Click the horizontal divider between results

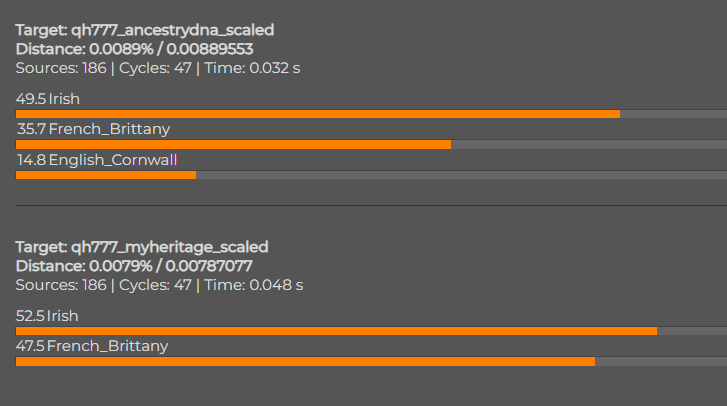[x=371, y=205]
